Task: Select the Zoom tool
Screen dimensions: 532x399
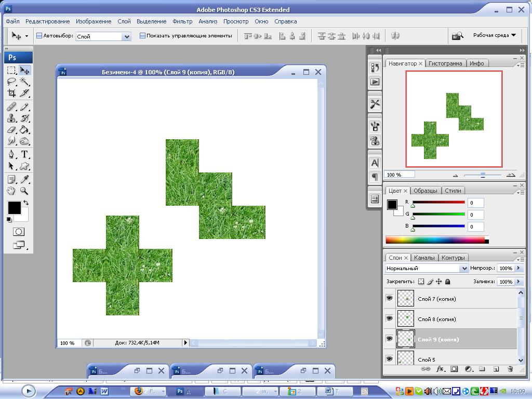Action: (24, 191)
